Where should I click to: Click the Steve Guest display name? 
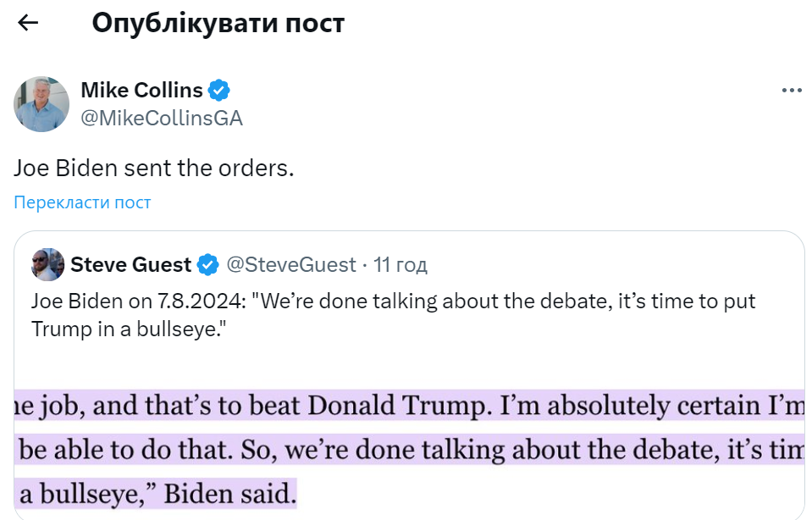tap(130, 265)
